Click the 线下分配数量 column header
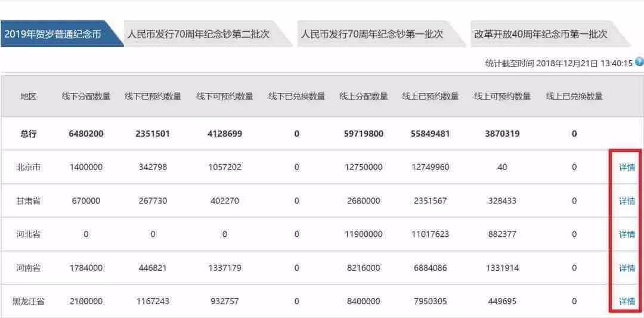The height and width of the screenshot is (318, 644). 86,97
